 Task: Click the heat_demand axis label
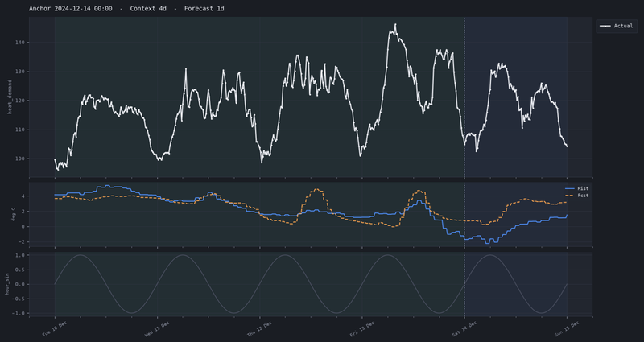pyautogui.click(x=10, y=97)
